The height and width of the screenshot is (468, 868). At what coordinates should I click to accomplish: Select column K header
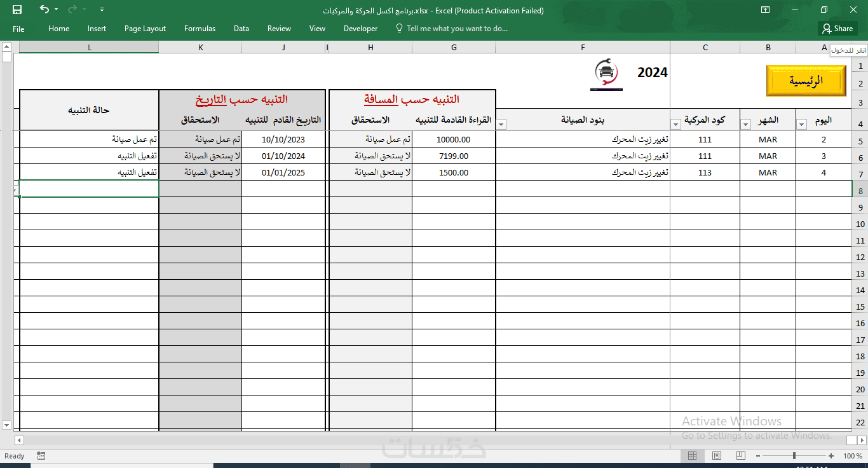[x=201, y=48]
